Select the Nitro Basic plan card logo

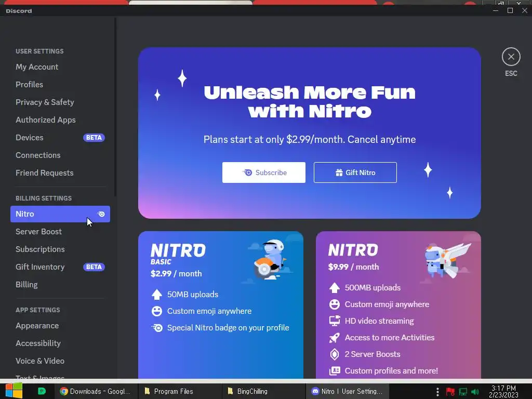click(x=178, y=254)
